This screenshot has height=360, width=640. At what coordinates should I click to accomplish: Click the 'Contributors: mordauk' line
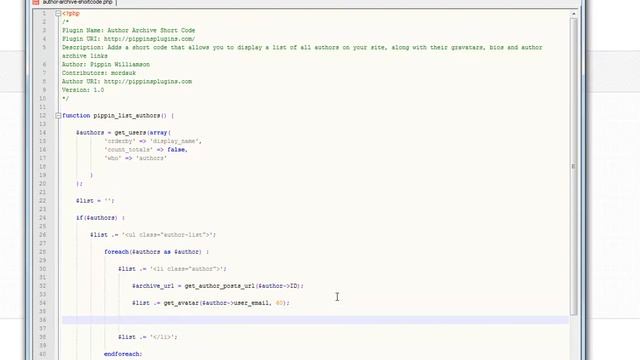coord(99,73)
